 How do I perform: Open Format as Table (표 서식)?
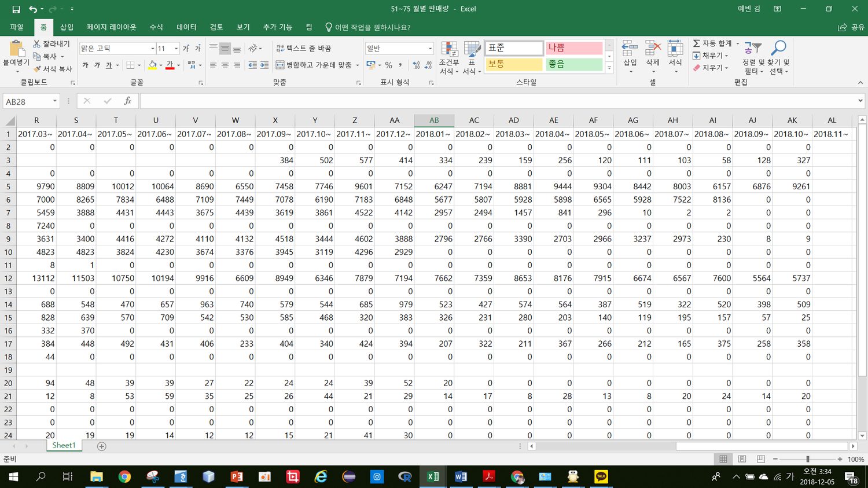[x=472, y=58]
